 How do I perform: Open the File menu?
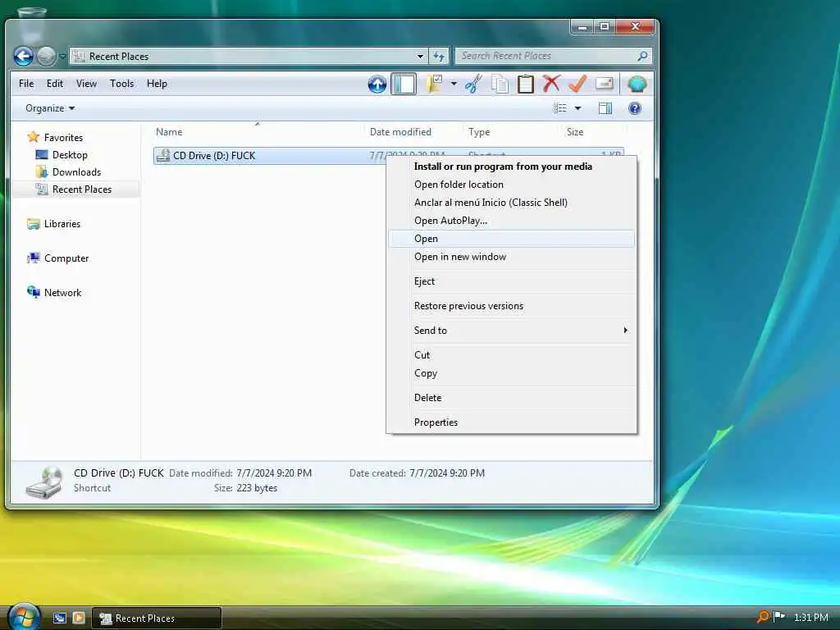(26, 84)
